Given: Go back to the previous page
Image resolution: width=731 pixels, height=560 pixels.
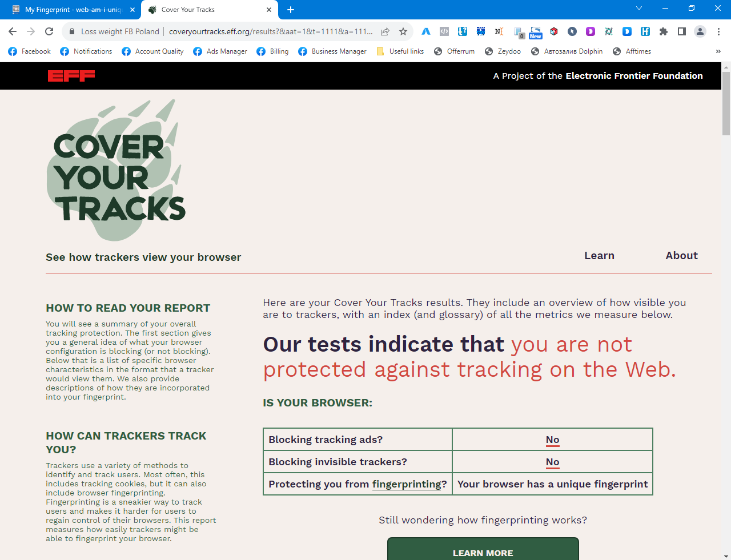Looking at the screenshot, I should [13, 32].
